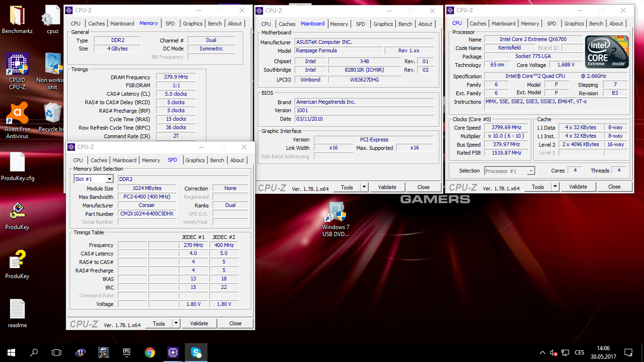Click Close button in the CPU window
Image resolution: width=644 pixels, height=362 pixels.
pos(614,187)
